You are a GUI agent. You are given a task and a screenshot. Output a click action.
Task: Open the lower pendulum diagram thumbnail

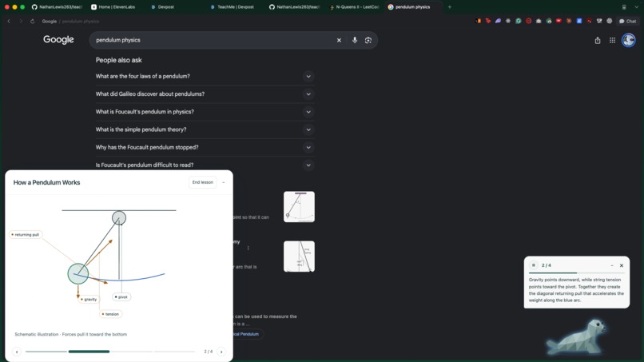coord(299,257)
